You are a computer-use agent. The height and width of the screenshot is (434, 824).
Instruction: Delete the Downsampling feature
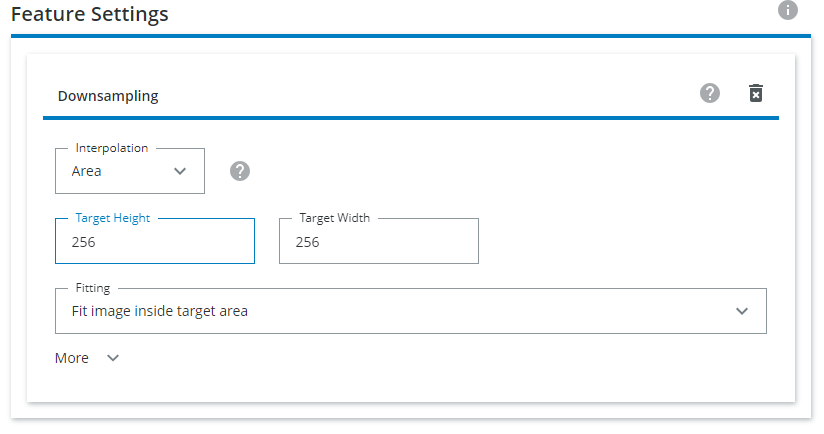click(x=756, y=93)
